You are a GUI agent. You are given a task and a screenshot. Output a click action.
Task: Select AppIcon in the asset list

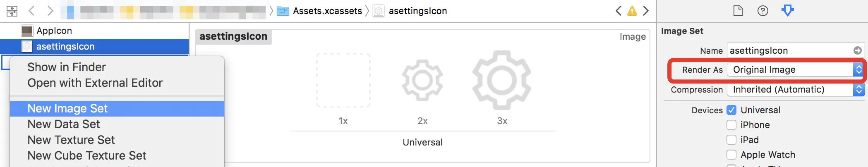(x=54, y=31)
